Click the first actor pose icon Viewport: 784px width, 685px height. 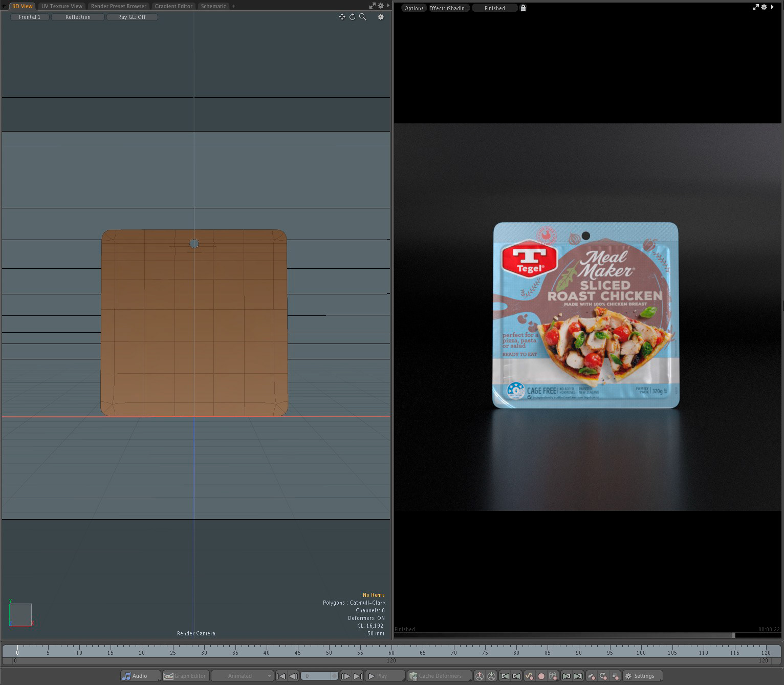coord(480,676)
